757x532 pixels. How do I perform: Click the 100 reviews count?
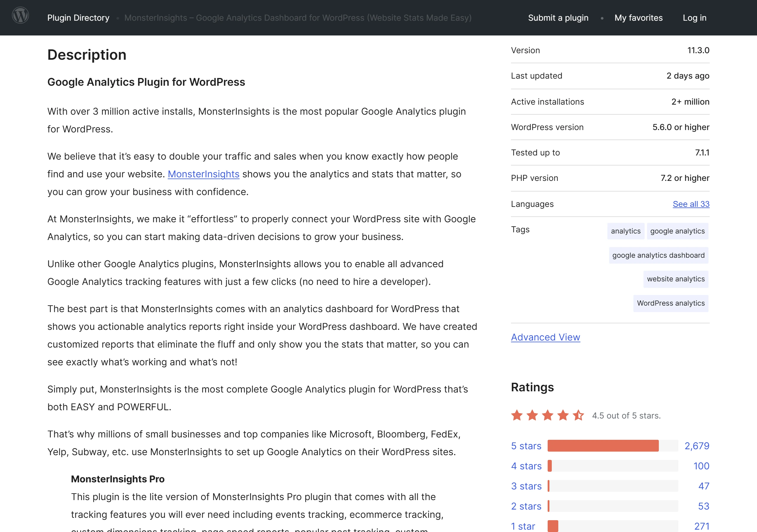[701, 466]
